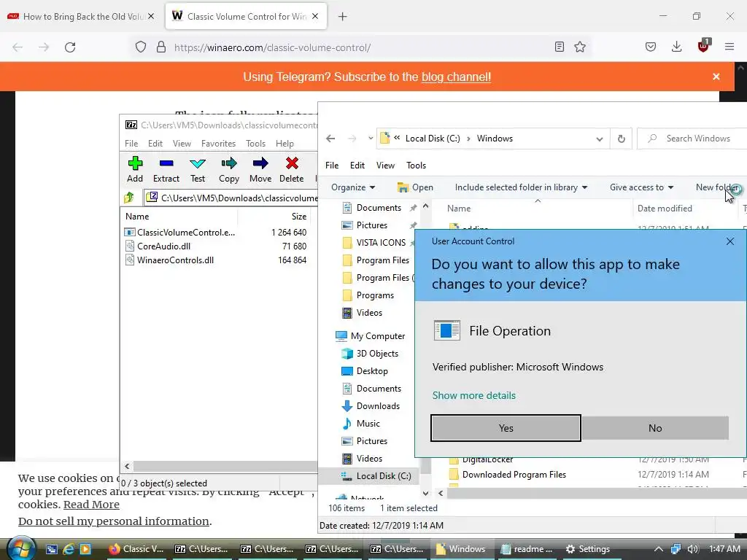Screen dimensions: 747x560
Task: Refresh the Explorer Windows folder
Action: (x=622, y=139)
